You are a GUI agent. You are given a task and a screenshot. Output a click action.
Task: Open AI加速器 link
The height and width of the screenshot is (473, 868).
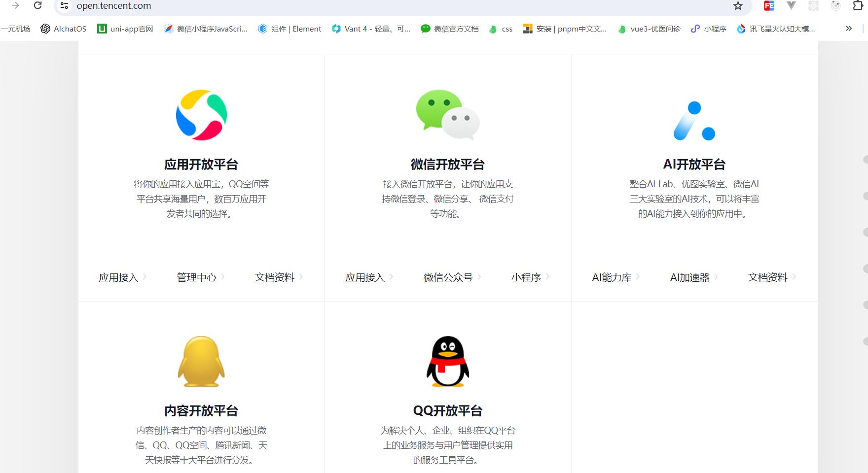coord(689,277)
